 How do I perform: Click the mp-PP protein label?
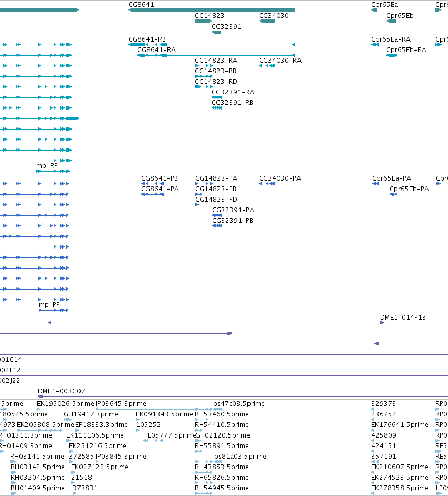pos(49,305)
